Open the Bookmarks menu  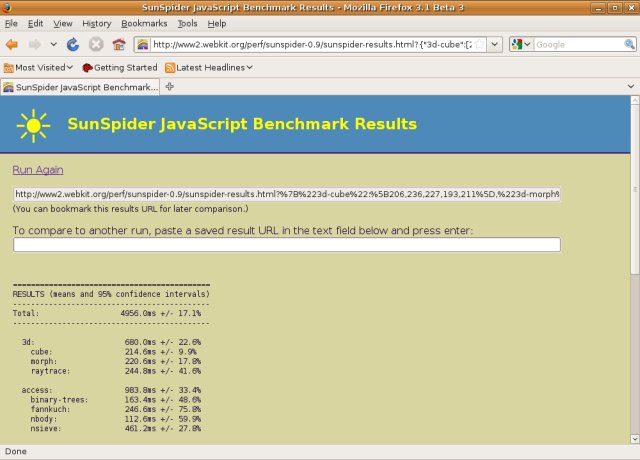(144, 24)
